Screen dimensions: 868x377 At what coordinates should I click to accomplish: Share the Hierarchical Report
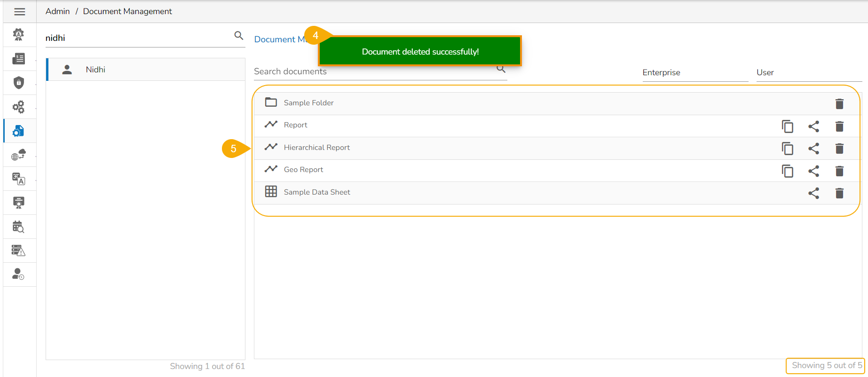813,149
